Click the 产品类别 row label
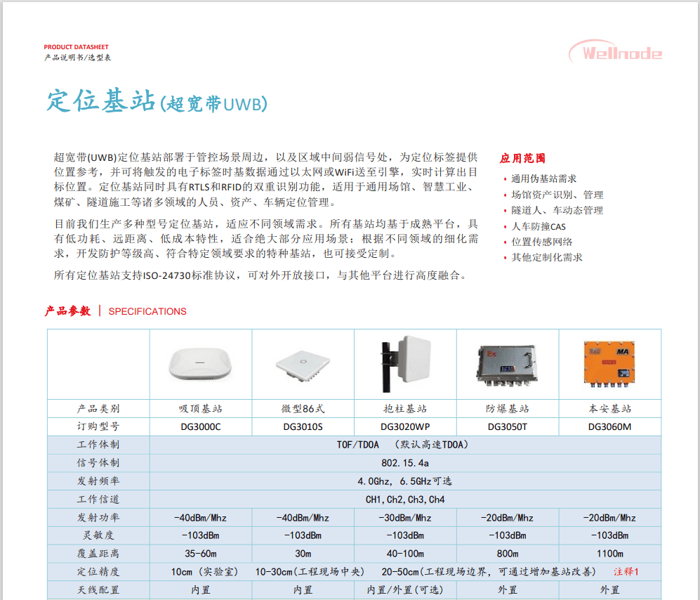This screenshot has width=700, height=600. pos(98,408)
